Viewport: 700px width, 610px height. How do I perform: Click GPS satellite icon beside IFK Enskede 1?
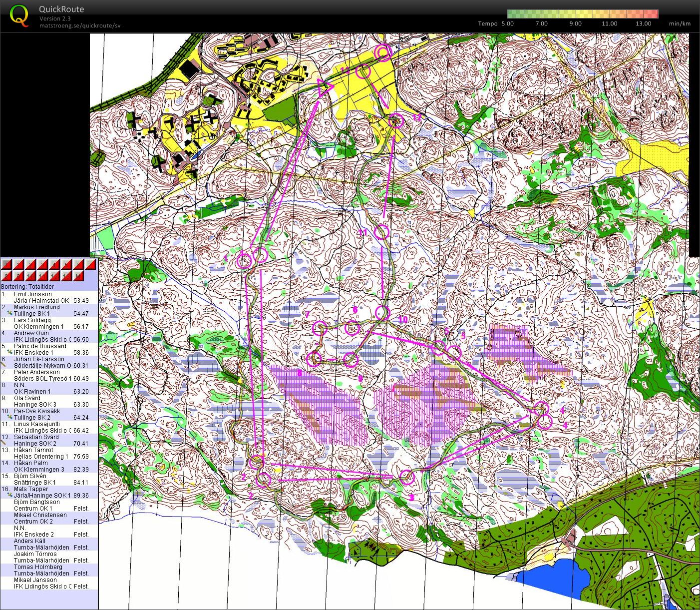coord(9,352)
